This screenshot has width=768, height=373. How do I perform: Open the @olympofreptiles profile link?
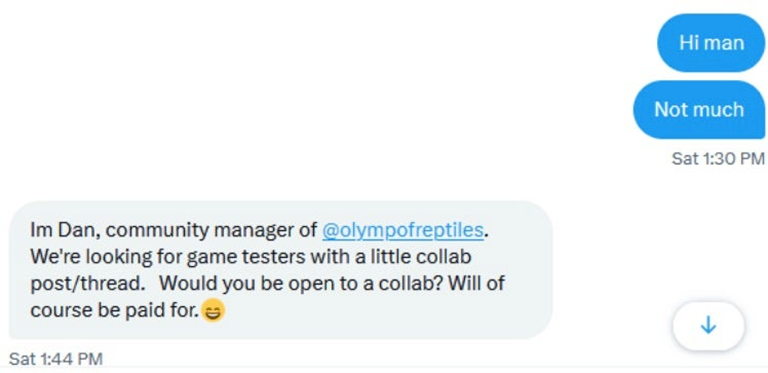coord(403,230)
